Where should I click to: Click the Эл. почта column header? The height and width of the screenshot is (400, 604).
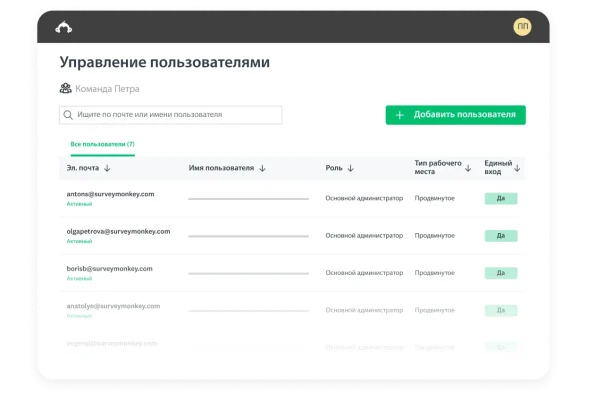[x=83, y=168]
